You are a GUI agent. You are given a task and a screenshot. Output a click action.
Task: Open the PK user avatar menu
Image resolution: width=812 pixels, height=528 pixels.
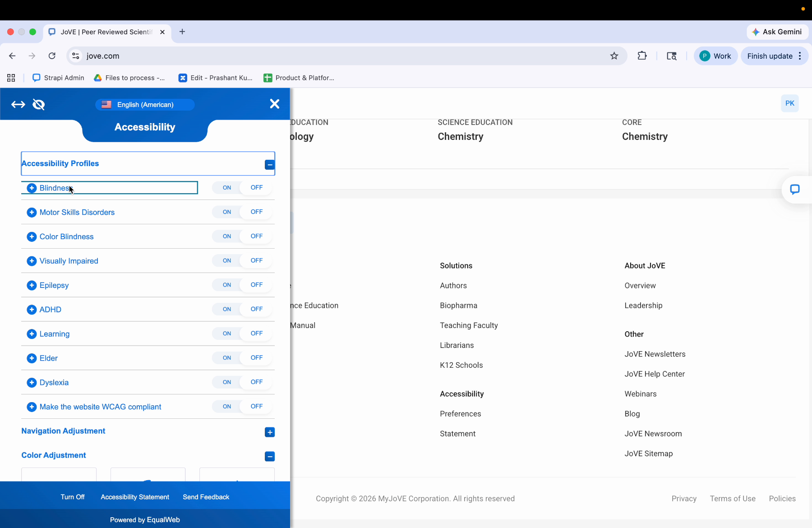click(790, 103)
